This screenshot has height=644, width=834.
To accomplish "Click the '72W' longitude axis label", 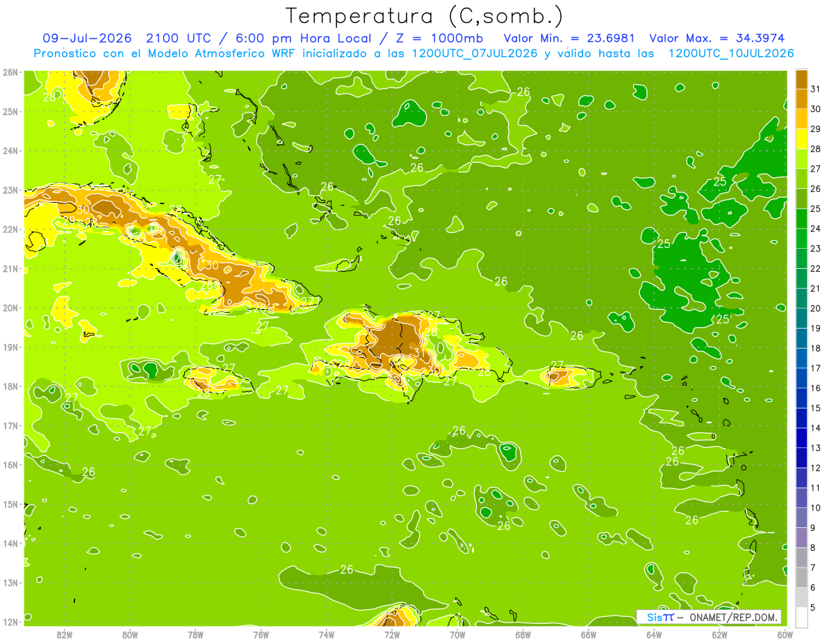I will [x=391, y=634].
